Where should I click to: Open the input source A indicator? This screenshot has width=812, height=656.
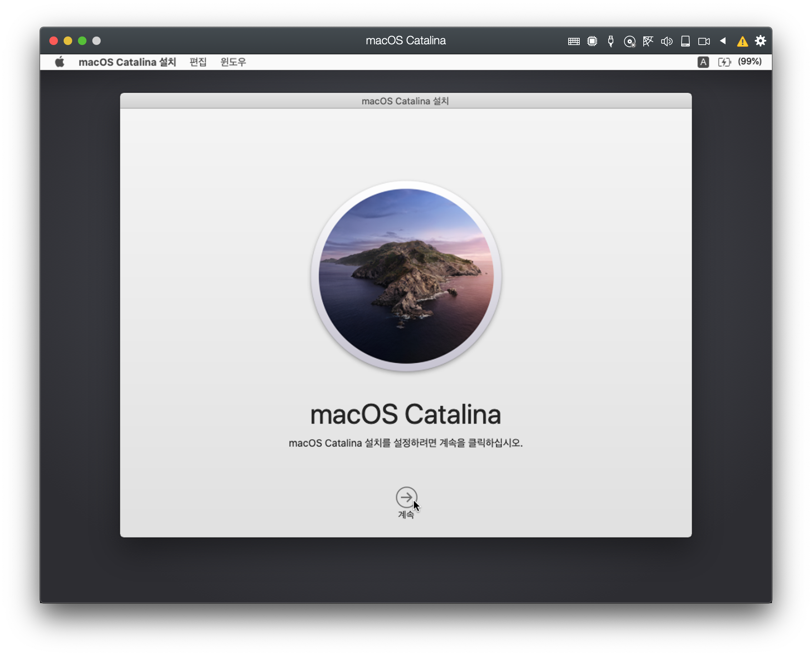(703, 62)
